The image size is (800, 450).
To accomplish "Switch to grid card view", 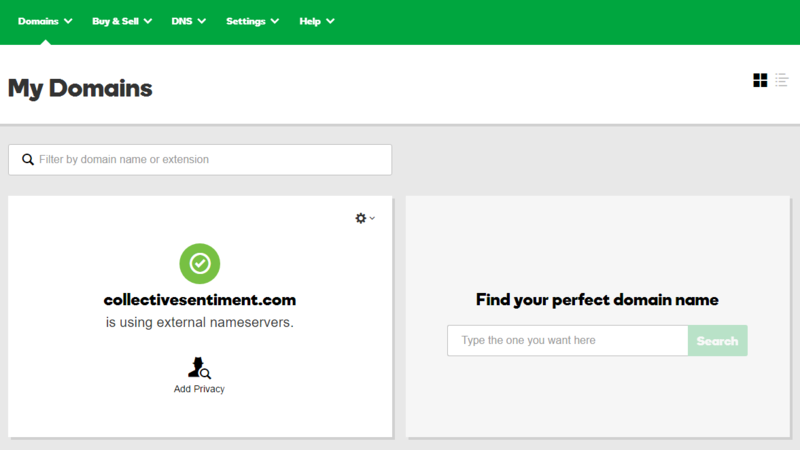I will [760, 80].
